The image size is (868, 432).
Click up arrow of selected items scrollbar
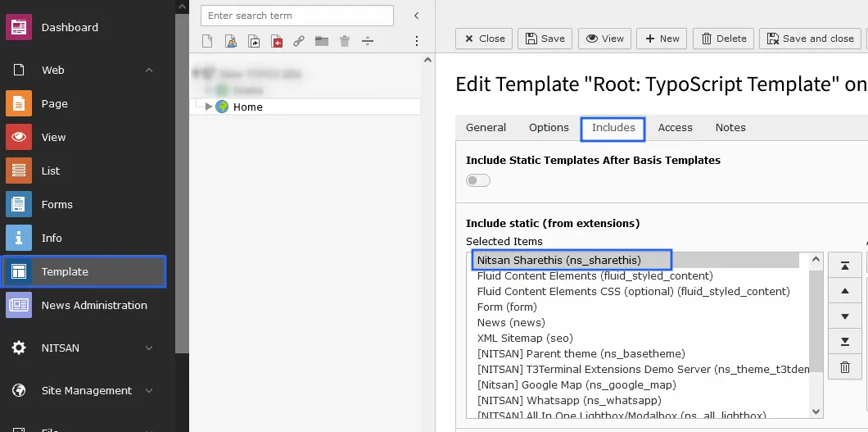(816, 259)
